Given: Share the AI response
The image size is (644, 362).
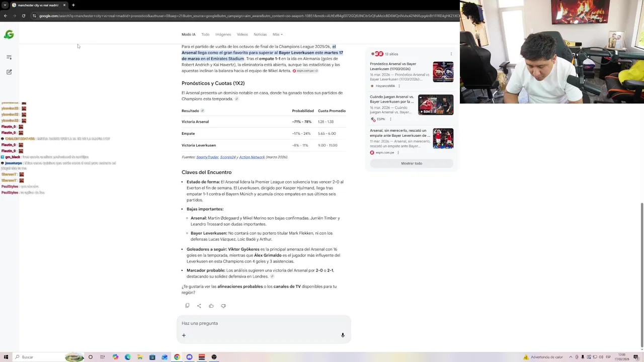Looking at the screenshot, I should [199, 306].
